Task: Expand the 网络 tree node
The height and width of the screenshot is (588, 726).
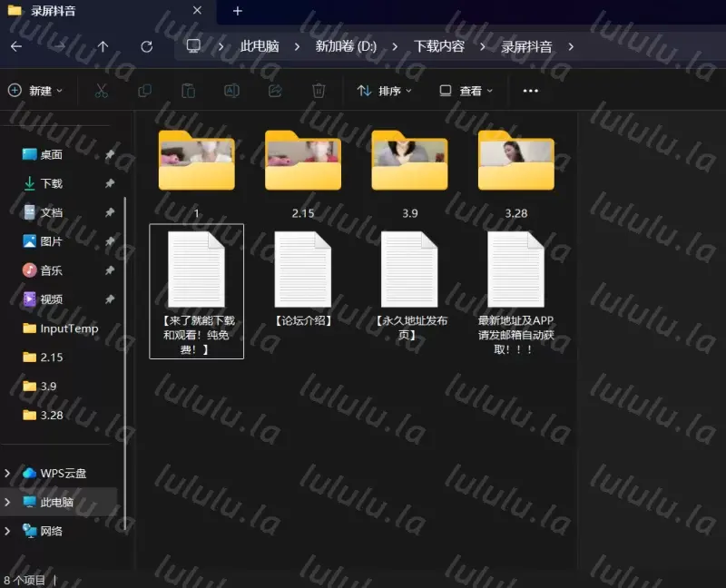Action: 8,531
